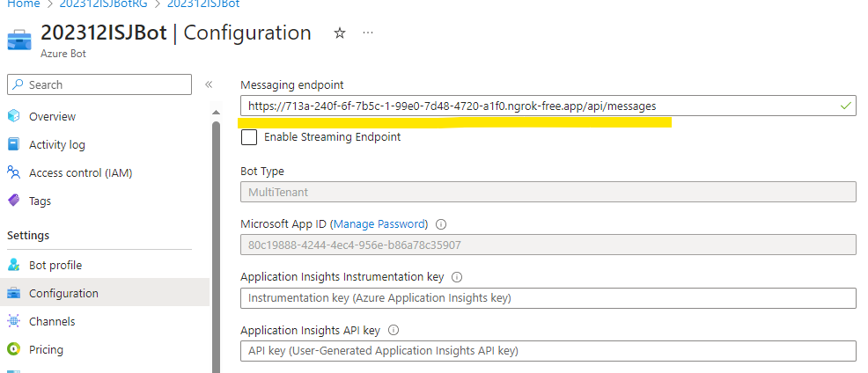Click the Application Insights Instrumentation key field

(x=548, y=298)
